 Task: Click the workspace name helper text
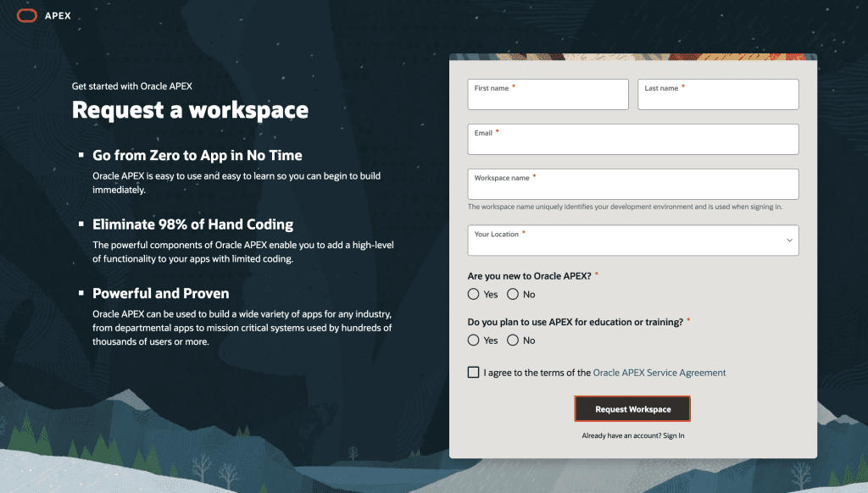pos(625,206)
